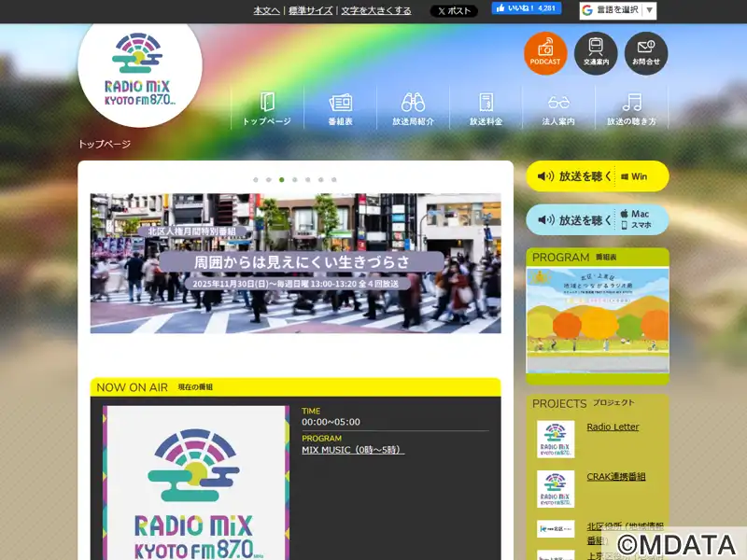This screenshot has height=560, width=747.
Task: Open the Radio Letter project link
Action: 613,427
